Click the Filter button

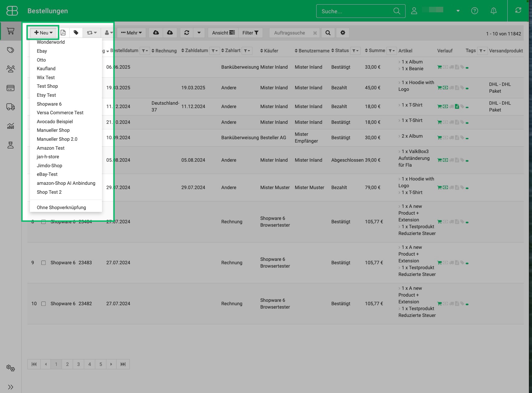(x=250, y=33)
